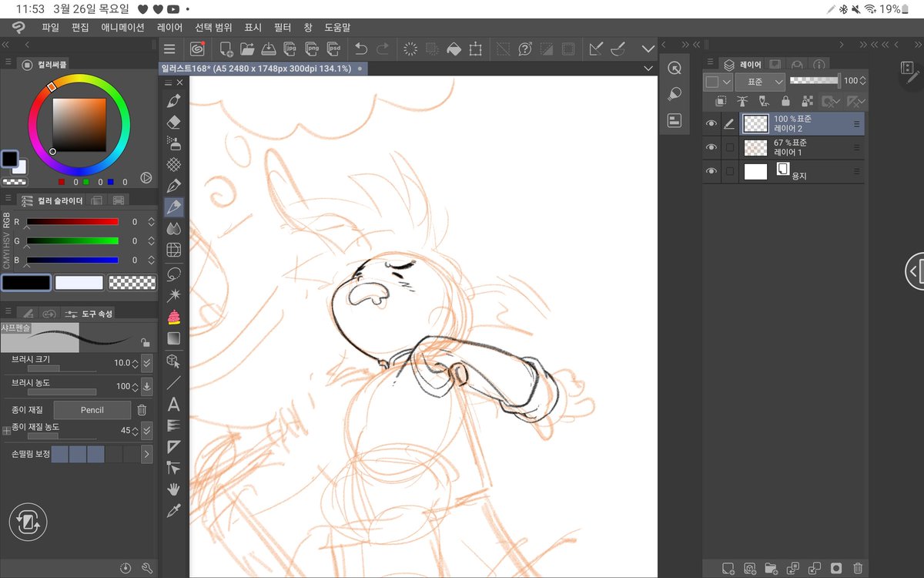This screenshot has width=924, height=578.
Task: Open the 레이어 menu
Action: click(x=169, y=27)
